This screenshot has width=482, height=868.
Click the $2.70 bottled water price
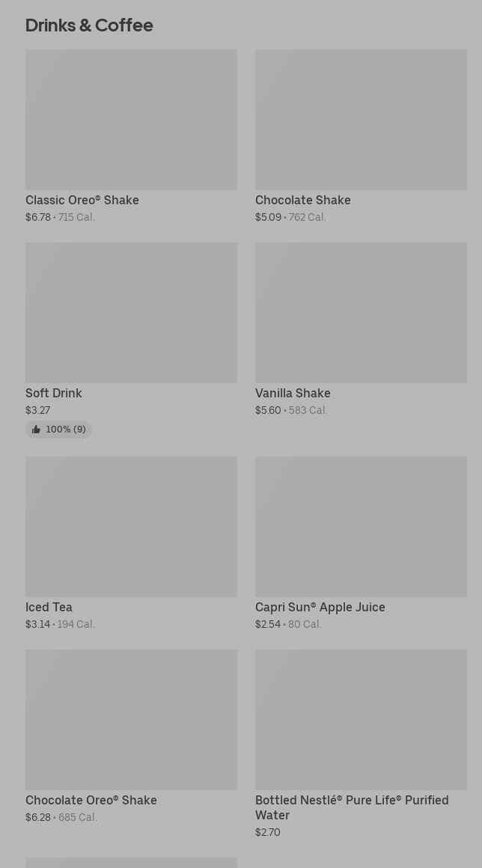point(268,833)
